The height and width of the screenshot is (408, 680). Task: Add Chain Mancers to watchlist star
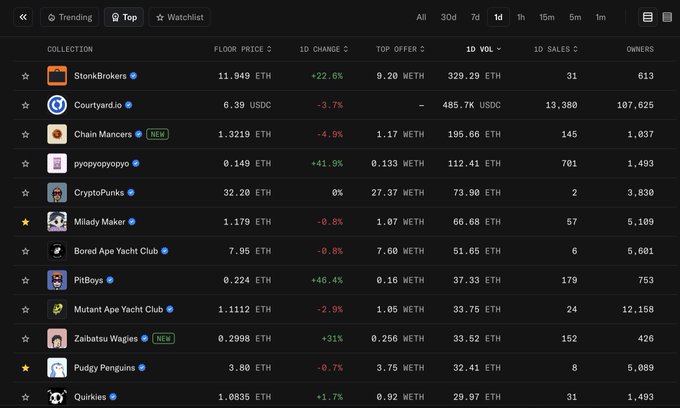point(26,134)
